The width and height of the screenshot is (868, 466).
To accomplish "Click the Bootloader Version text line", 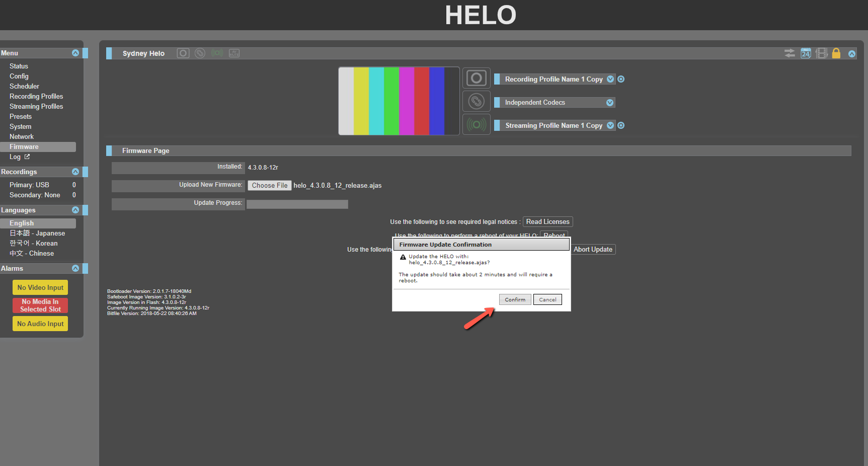I will [x=149, y=291].
